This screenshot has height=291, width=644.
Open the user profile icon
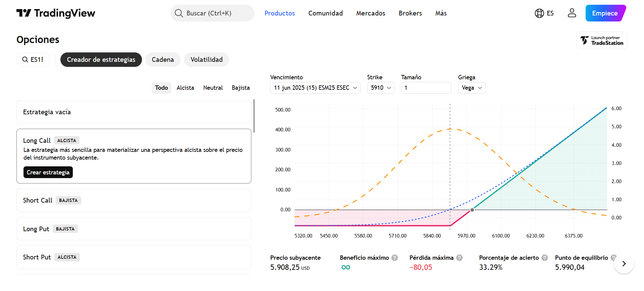572,13
